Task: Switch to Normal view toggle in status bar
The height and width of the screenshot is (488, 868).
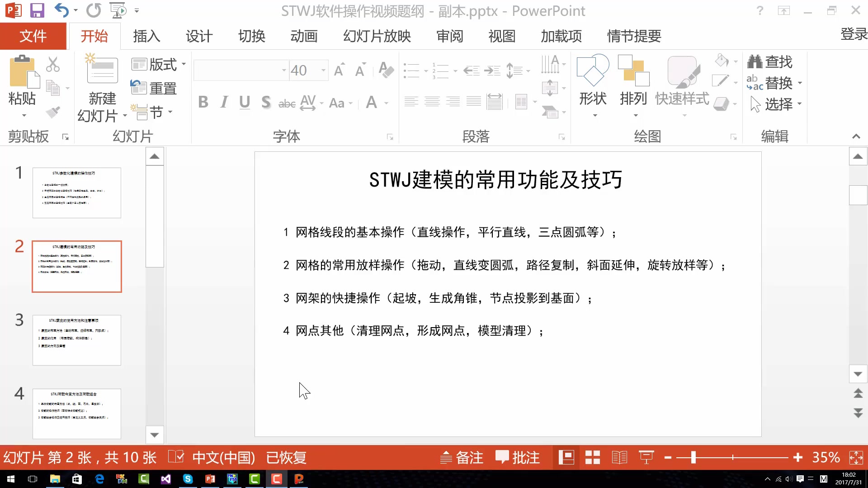Action: (566, 458)
